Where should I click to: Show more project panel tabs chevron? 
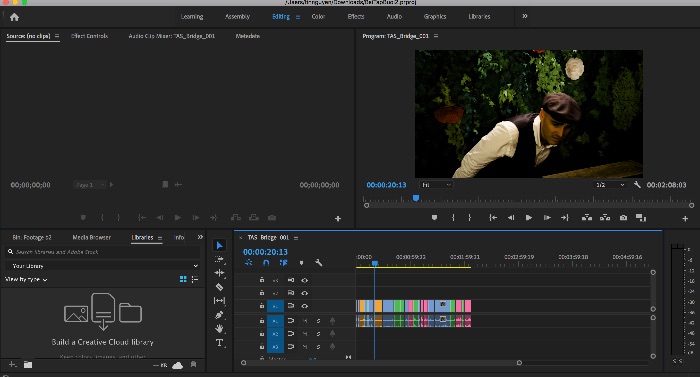[x=200, y=237]
